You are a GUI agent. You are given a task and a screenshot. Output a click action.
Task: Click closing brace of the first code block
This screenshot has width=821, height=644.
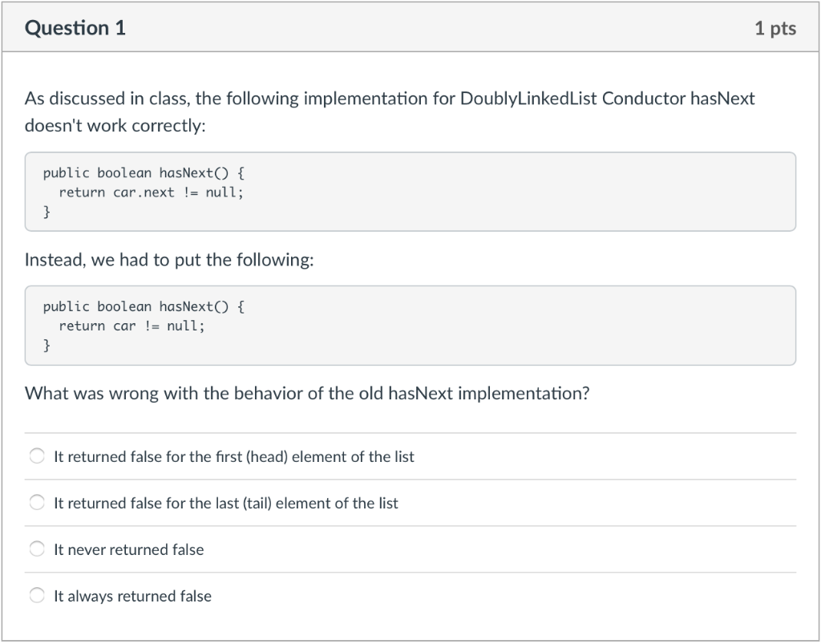coord(47,212)
